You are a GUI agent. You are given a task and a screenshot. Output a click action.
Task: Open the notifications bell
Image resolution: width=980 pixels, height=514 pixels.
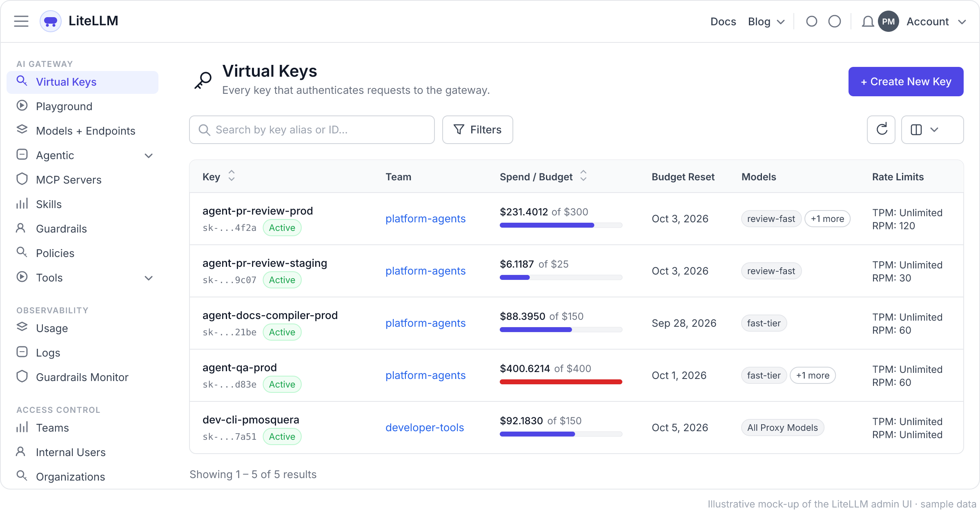tap(868, 22)
